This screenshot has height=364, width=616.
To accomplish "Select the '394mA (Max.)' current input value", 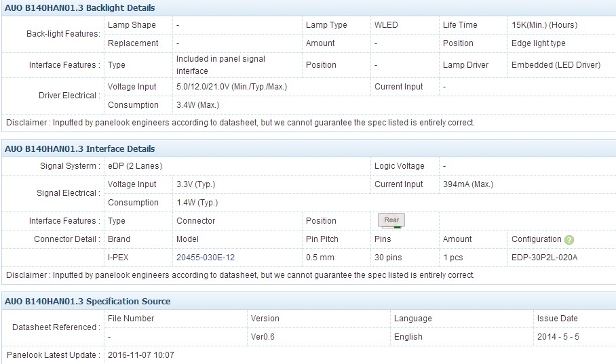I will tap(468, 184).
